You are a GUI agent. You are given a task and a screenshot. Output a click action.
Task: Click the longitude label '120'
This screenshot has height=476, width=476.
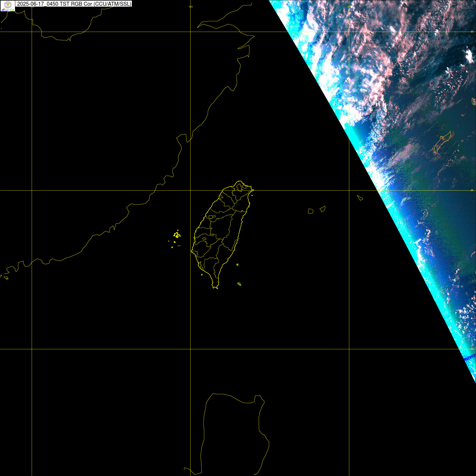point(190,7)
